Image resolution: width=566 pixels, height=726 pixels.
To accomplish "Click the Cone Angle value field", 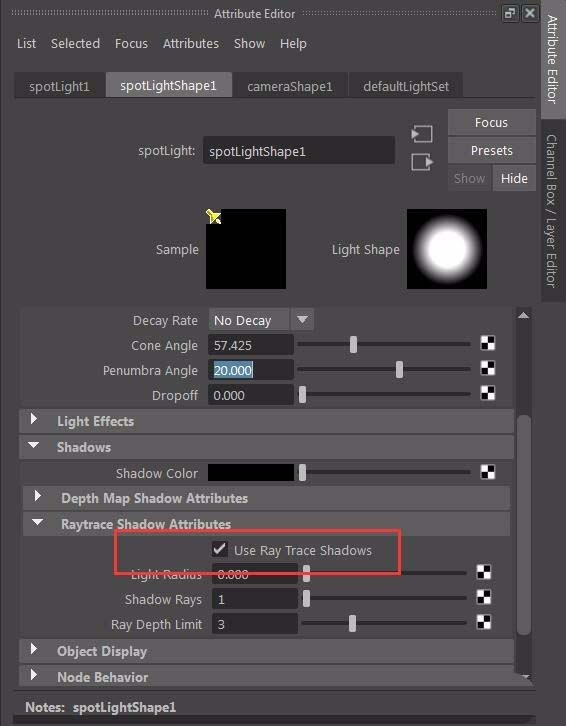I will (x=251, y=345).
